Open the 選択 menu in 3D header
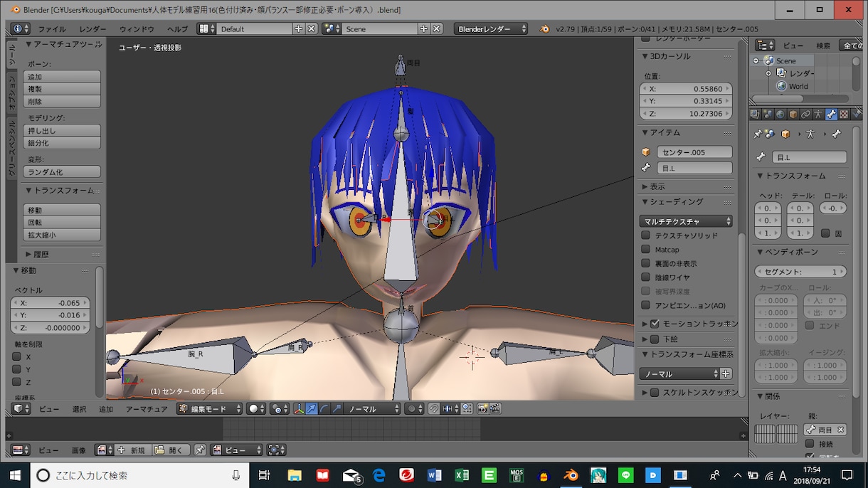Screen dimensions: 868x488 point(79,409)
